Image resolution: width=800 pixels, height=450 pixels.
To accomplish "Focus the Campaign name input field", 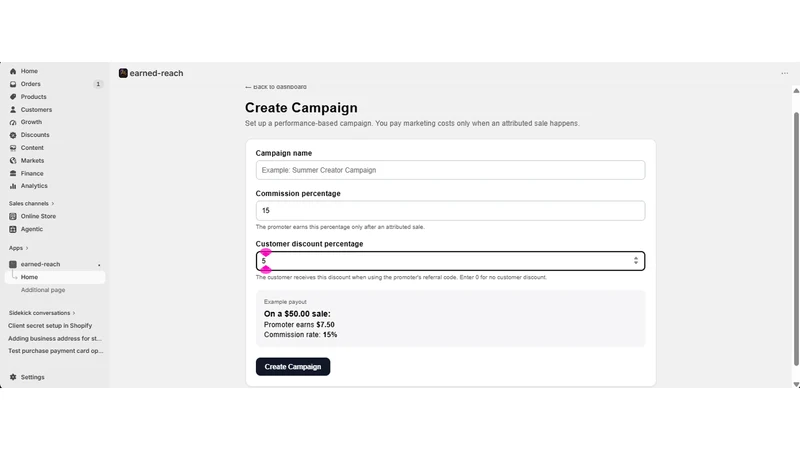I will pyautogui.click(x=451, y=170).
